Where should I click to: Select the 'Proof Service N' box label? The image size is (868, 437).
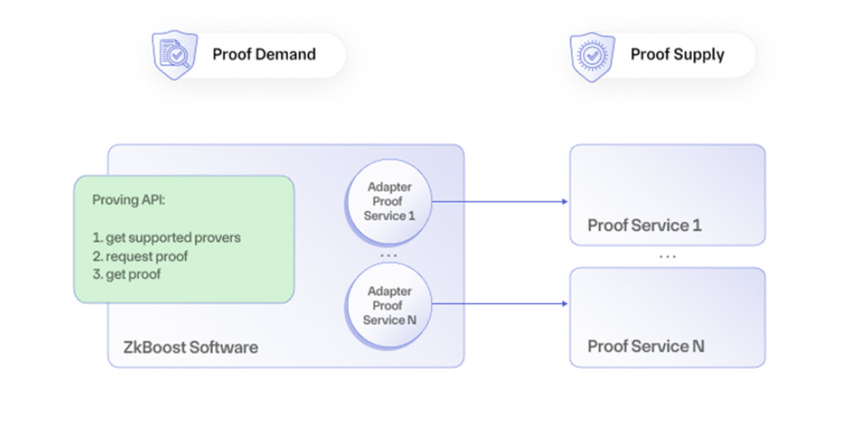pos(646,347)
